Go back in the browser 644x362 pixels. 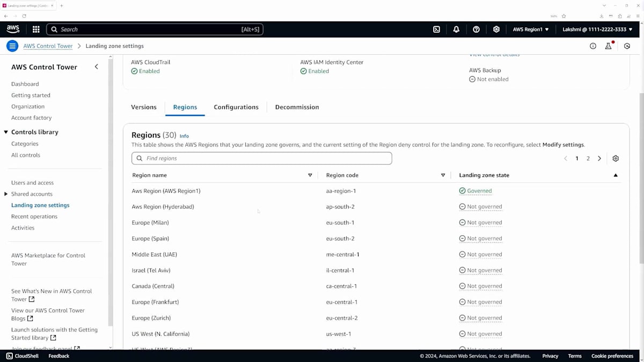click(x=6, y=16)
